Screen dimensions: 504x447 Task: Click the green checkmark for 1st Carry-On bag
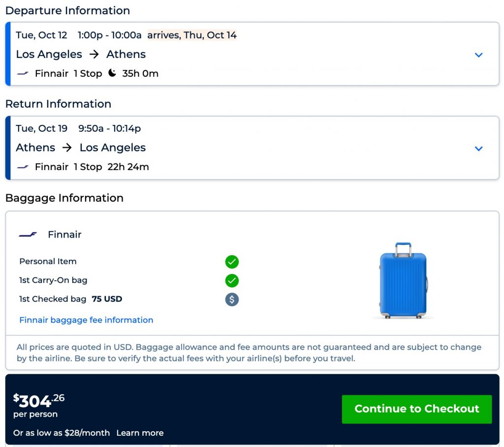pos(232,280)
